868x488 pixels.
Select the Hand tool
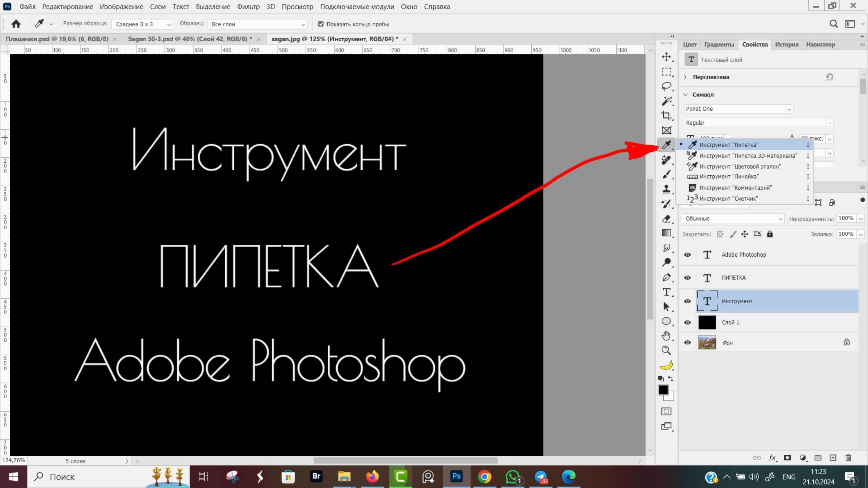pos(666,336)
